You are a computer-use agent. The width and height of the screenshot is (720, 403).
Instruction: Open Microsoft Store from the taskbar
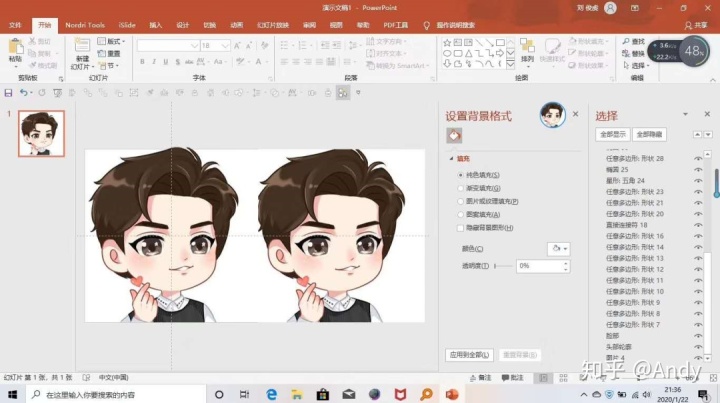click(322, 394)
